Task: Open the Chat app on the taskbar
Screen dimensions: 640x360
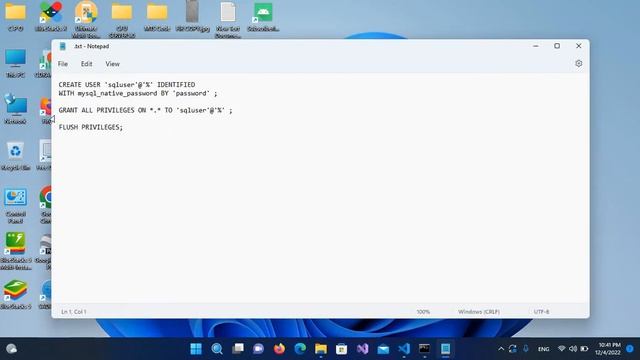Action: 258,349
